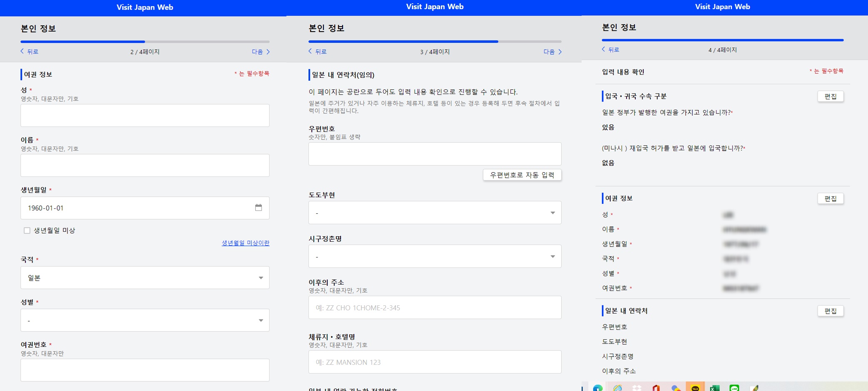Open Microsoft Office taskbar icon
The image size is (868, 391).
pos(657,388)
